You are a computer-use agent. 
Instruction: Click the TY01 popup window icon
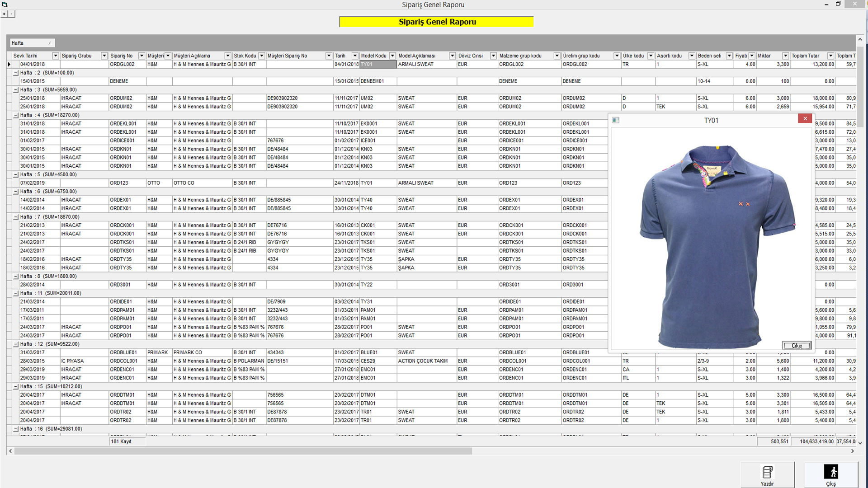click(615, 120)
